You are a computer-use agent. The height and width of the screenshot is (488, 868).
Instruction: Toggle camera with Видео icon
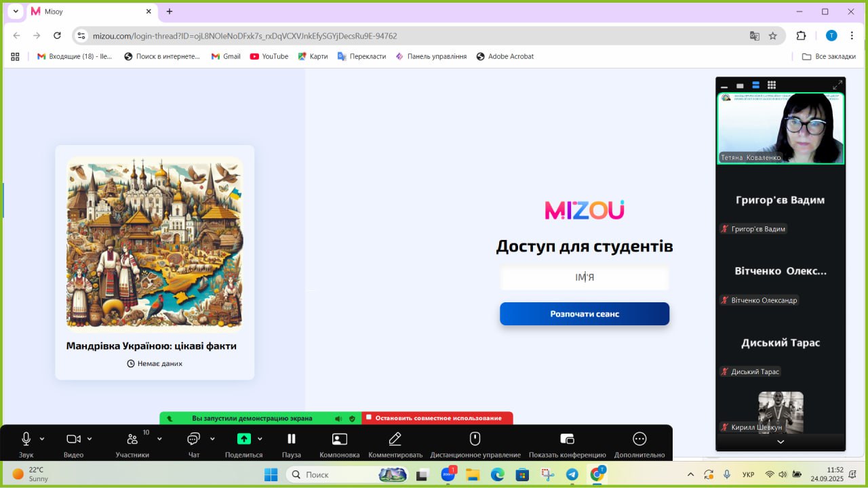pos(73,439)
